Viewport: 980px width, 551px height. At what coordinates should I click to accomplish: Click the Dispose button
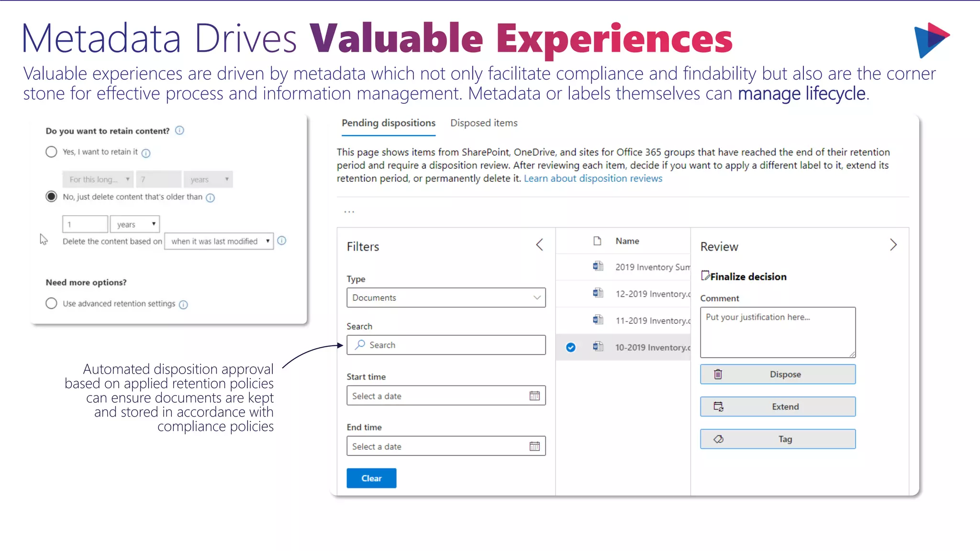[778, 374]
